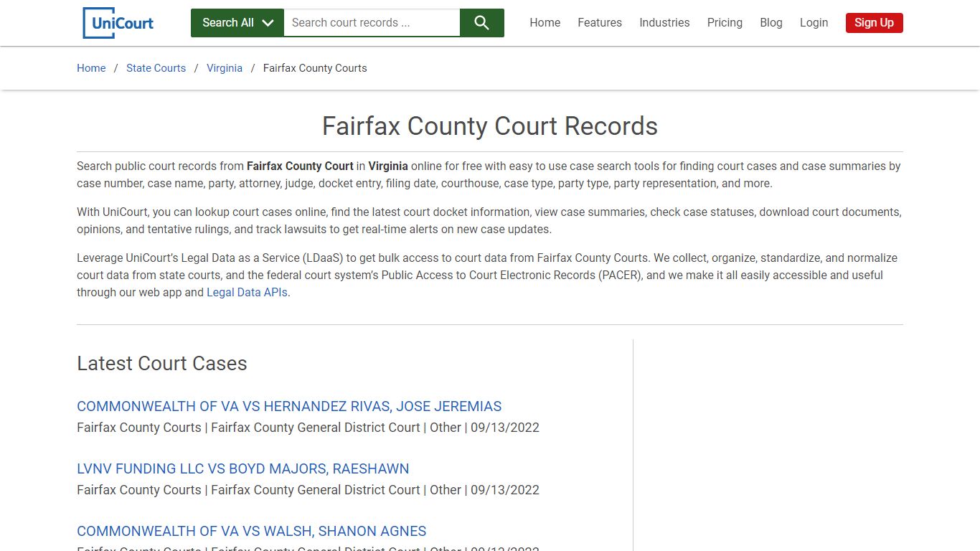Go to the Industries page
Screen dimensions: 980x551
[664, 23]
